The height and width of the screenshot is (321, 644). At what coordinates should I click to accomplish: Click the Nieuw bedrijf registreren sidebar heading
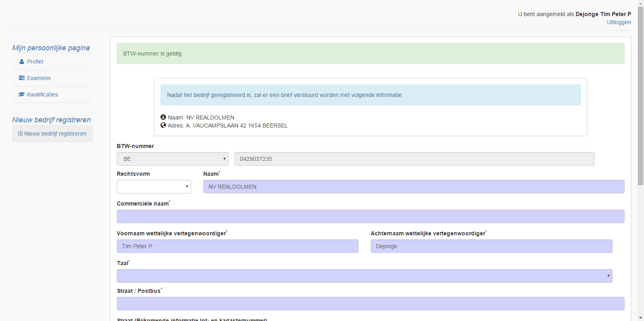coord(52,120)
